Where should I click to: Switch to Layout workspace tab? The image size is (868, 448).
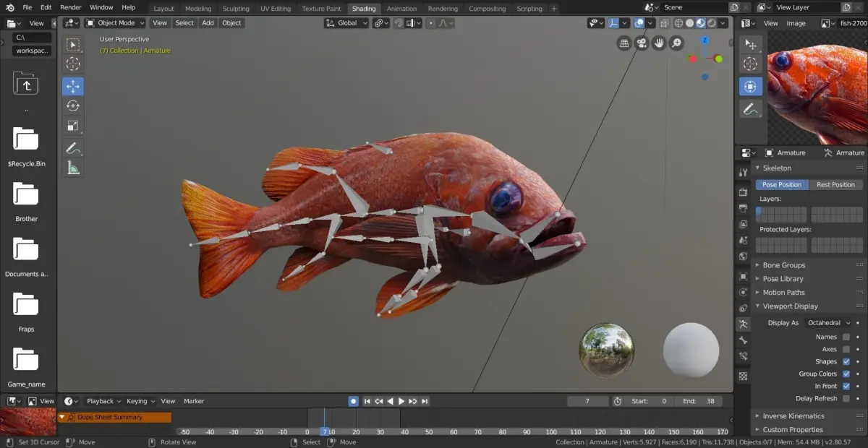tap(163, 9)
